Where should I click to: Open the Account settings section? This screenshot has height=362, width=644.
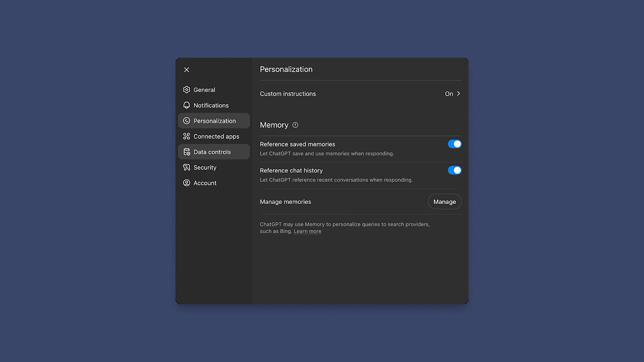(205, 183)
